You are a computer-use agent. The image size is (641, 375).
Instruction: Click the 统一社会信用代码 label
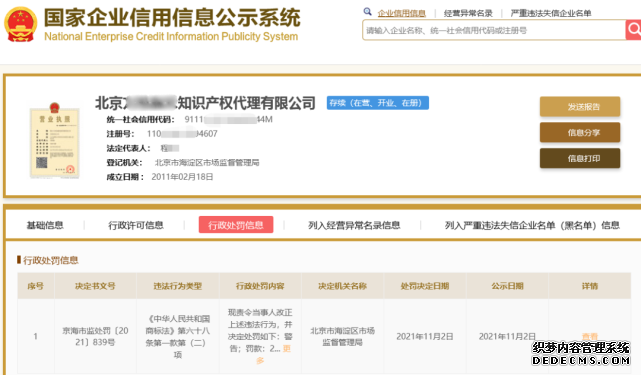point(140,119)
